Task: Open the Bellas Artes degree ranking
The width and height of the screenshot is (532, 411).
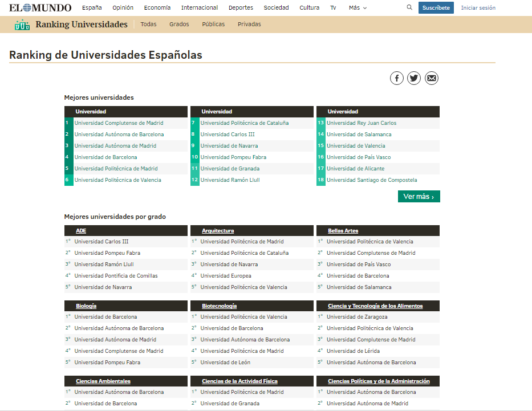Action: click(343, 231)
